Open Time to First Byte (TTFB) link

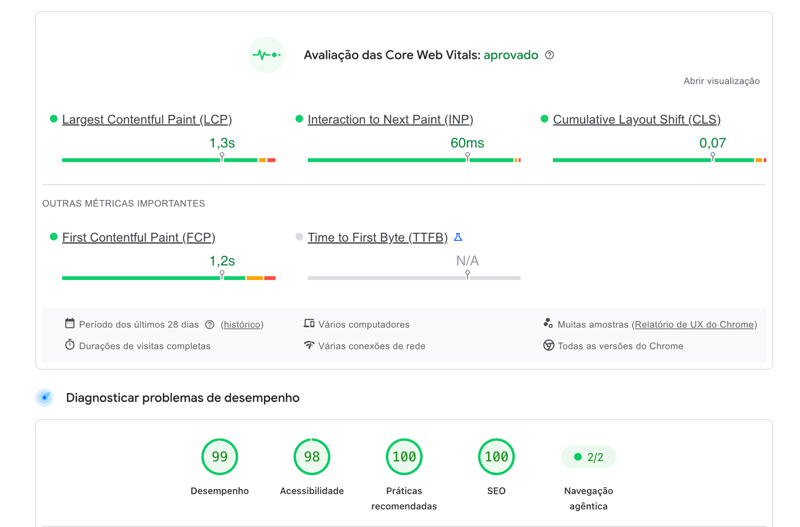pyautogui.click(x=378, y=237)
